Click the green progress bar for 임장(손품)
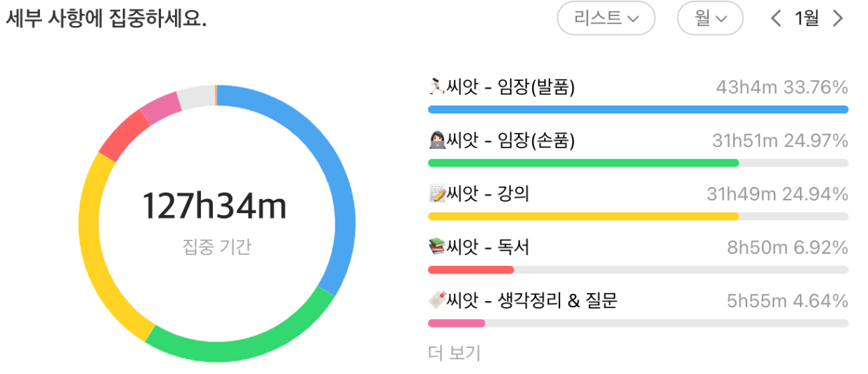Screen dimensions: 868x374 pyautogui.click(x=583, y=163)
